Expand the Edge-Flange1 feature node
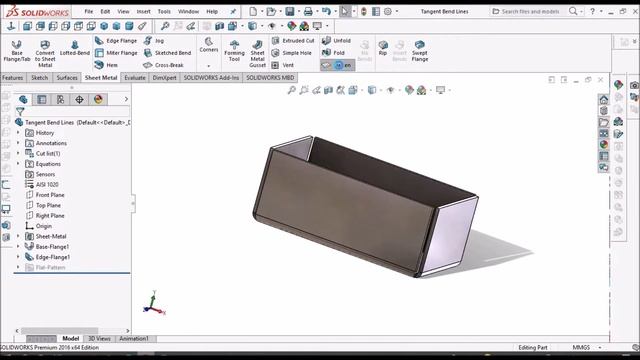The height and width of the screenshot is (360, 640). tap(18, 257)
